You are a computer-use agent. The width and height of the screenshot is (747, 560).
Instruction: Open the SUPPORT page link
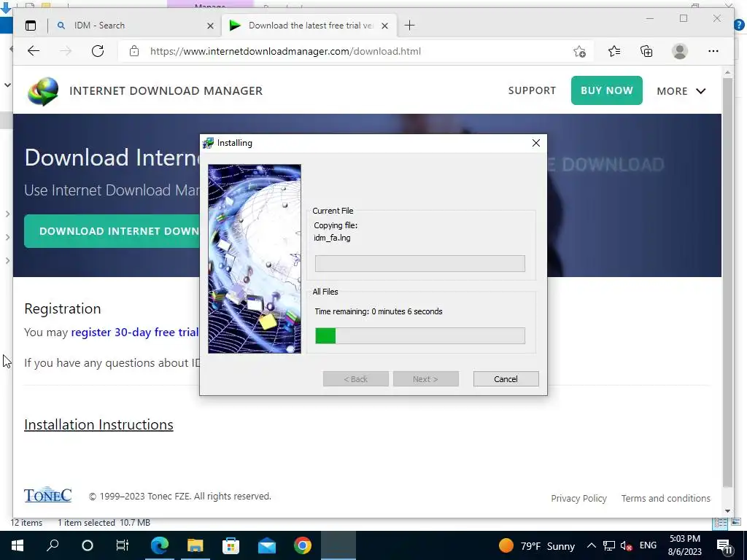click(532, 90)
